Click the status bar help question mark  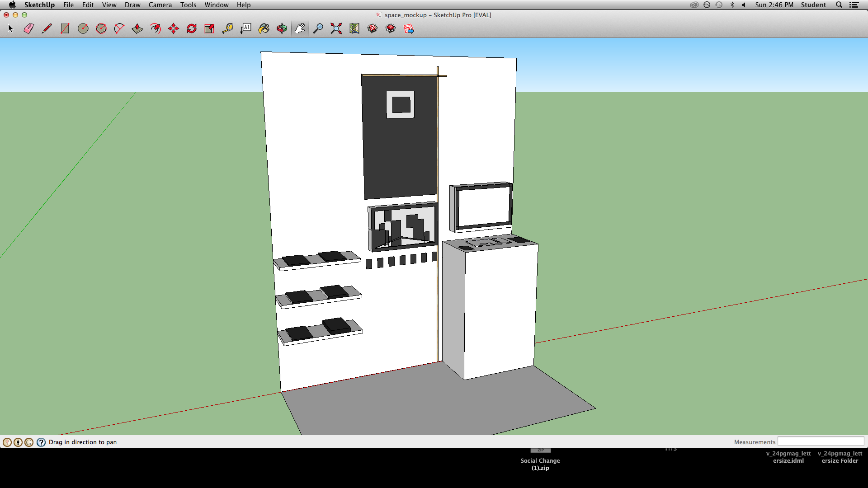(x=41, y=442)
